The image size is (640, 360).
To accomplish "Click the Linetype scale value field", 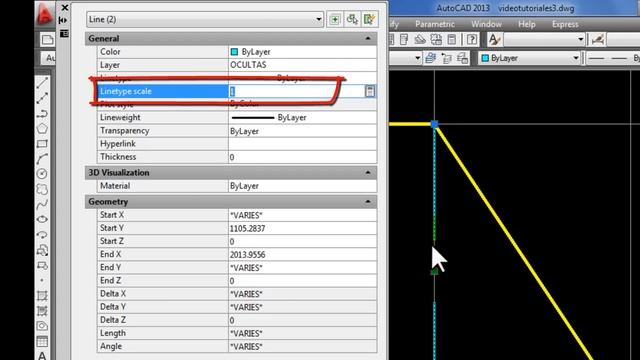I will [x=296, y=91].
